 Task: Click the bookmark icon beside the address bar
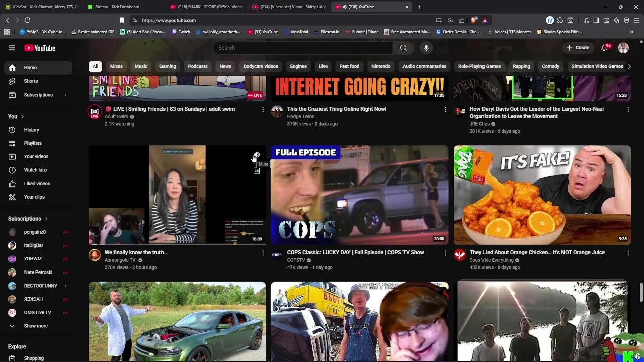pos(121,20)
